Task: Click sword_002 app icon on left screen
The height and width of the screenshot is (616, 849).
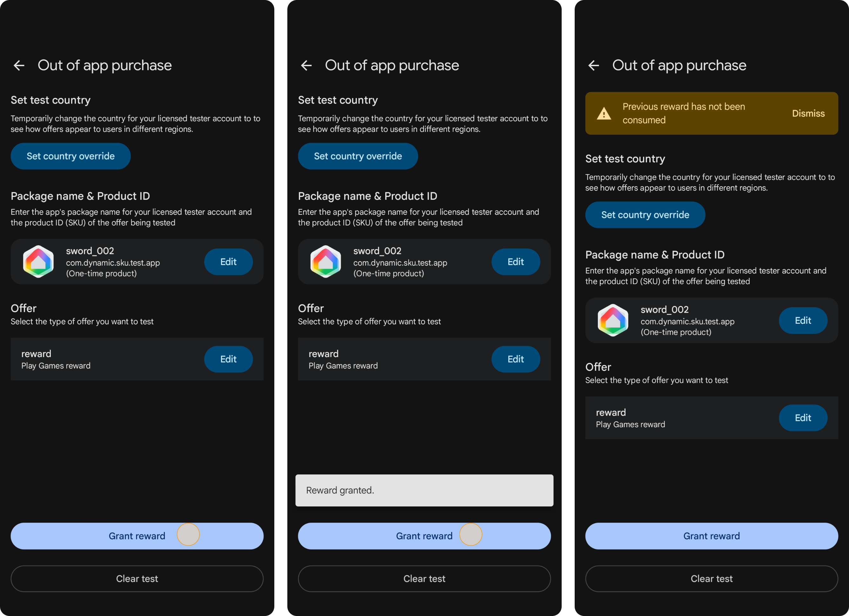Action: click(38, 261)
